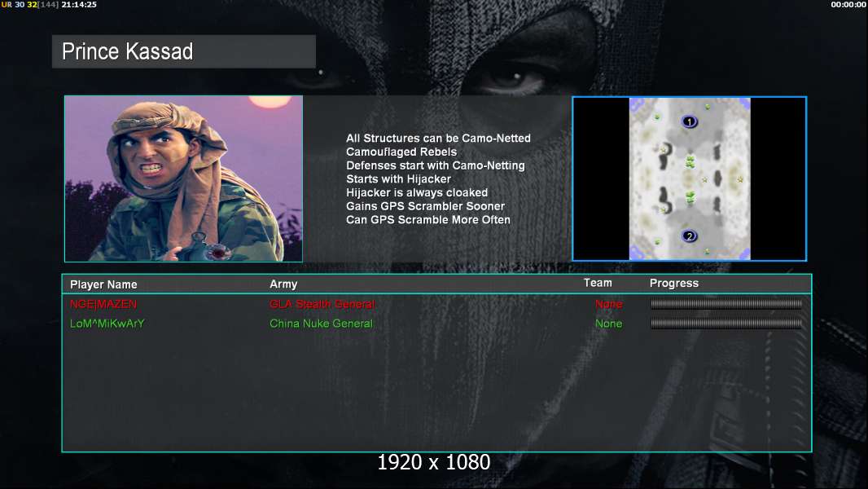The height and width of the screenshot is (489, 868).
Task: Click the Prince Kassad title banner
Action: tap(184, 51)
